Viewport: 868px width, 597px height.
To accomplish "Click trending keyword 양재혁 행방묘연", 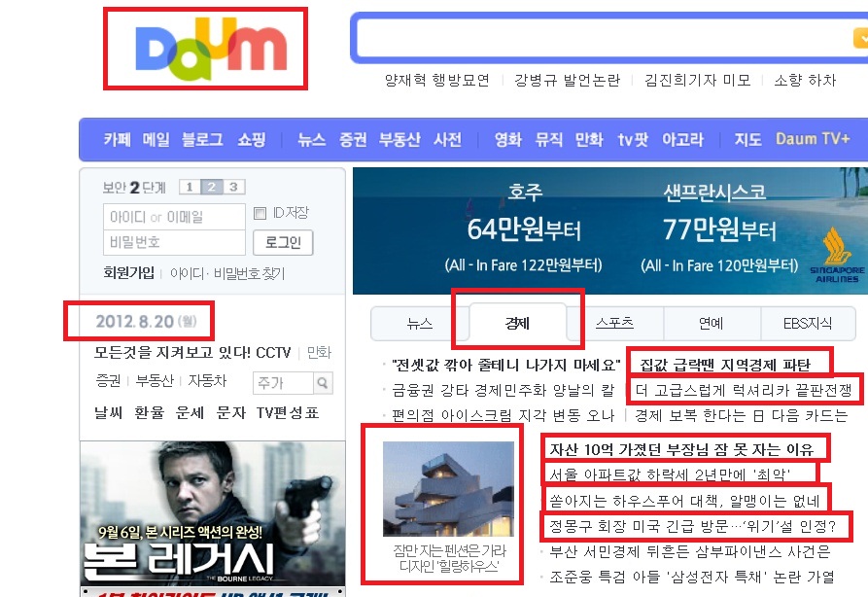I will point(437,81).
